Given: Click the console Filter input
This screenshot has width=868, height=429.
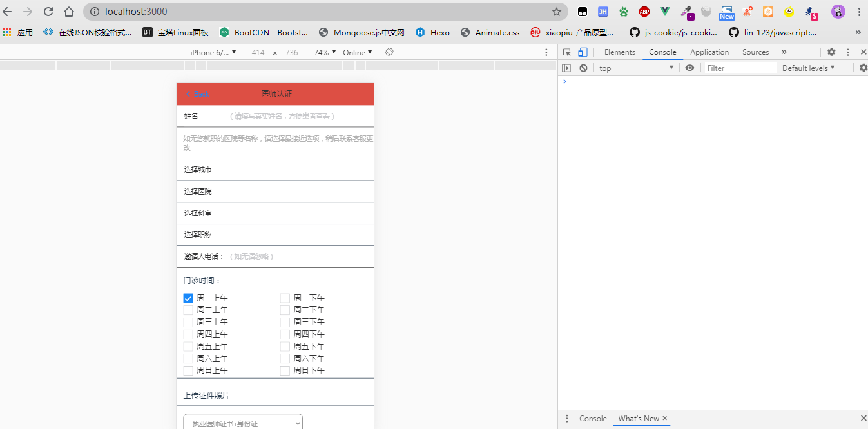Looking at the screenshot, I should 741,68.
